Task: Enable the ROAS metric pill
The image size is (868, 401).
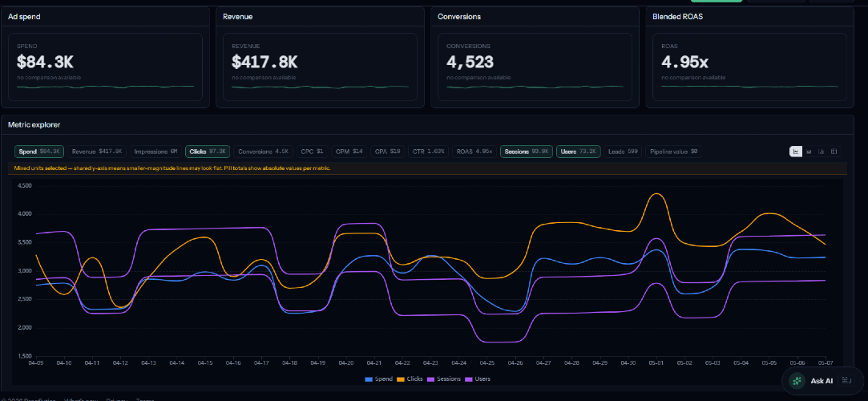Action: coord(474,152)
